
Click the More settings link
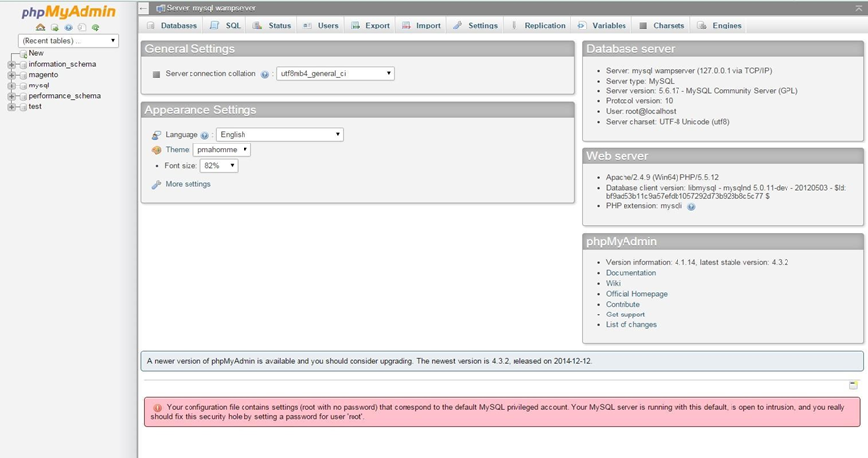click(x=188, y=184)
